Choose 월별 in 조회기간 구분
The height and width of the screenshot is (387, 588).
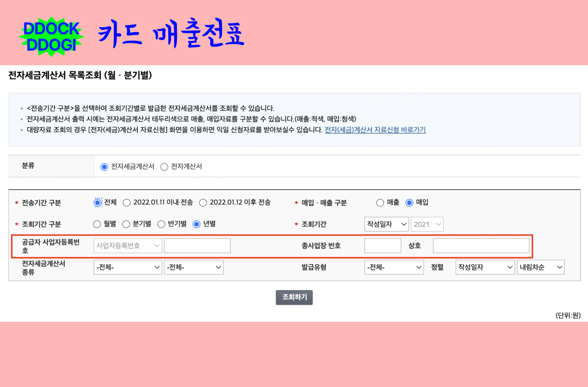tap(96, 224)
